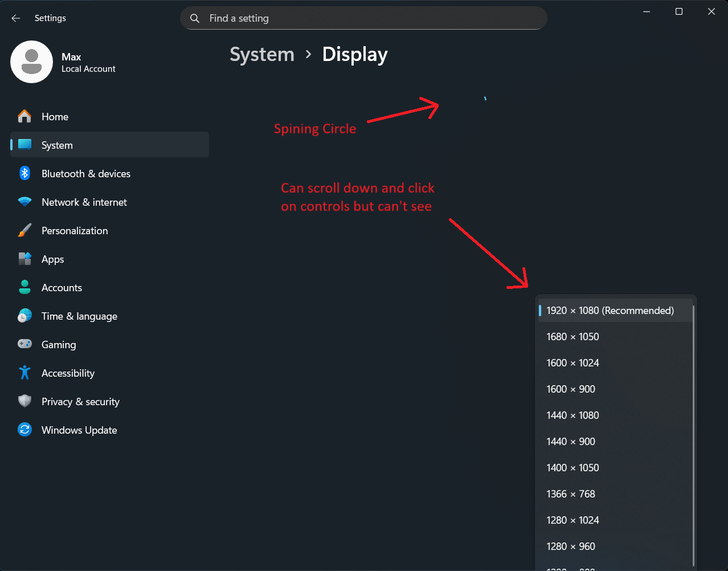Open the Home settings page
This screenshot has height=571, width=728.
[109, 116]
